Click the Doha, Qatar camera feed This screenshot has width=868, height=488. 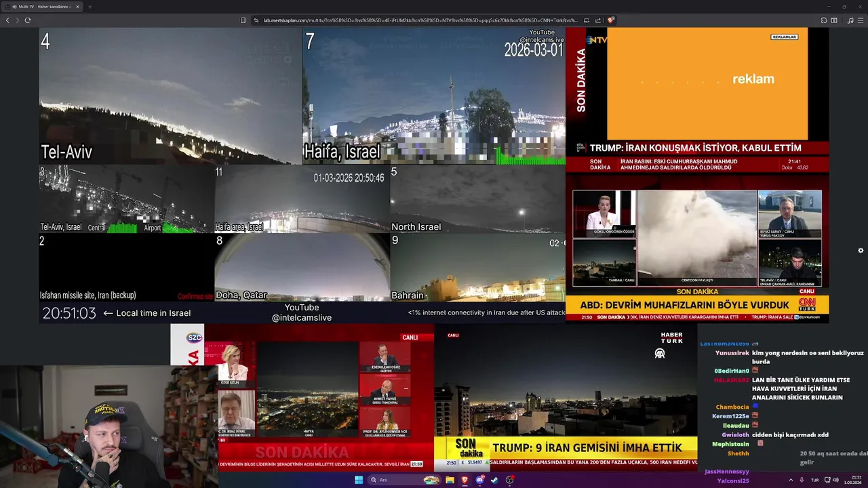pos(302,268)
